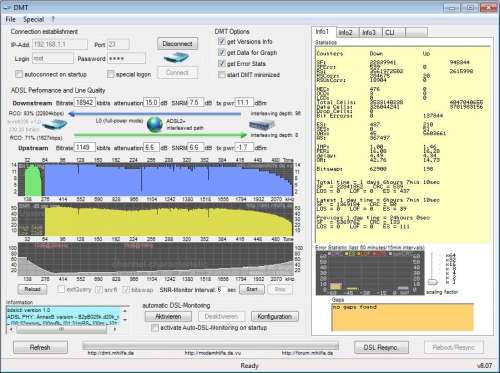Click the globe icon in line diagram
The image size is (500, 373).
pos(155,125)
